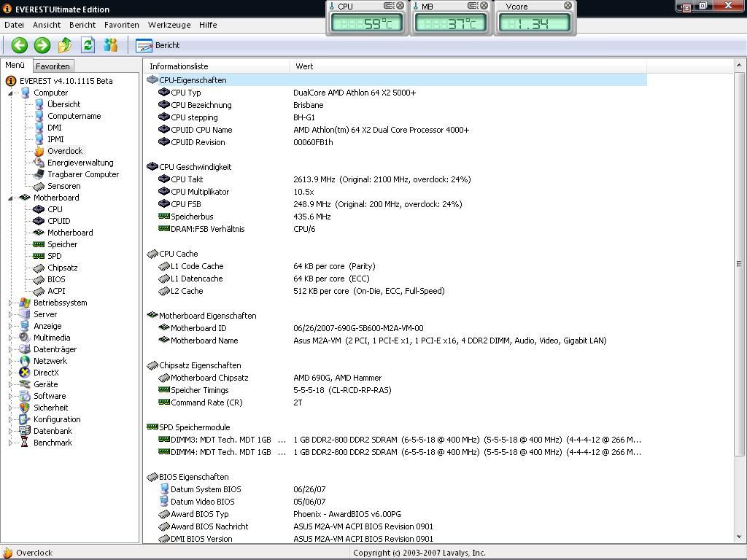This screenshot has height=560, width=747.
Task: Click the Chipsatz icon in tree
Action: 39,268
